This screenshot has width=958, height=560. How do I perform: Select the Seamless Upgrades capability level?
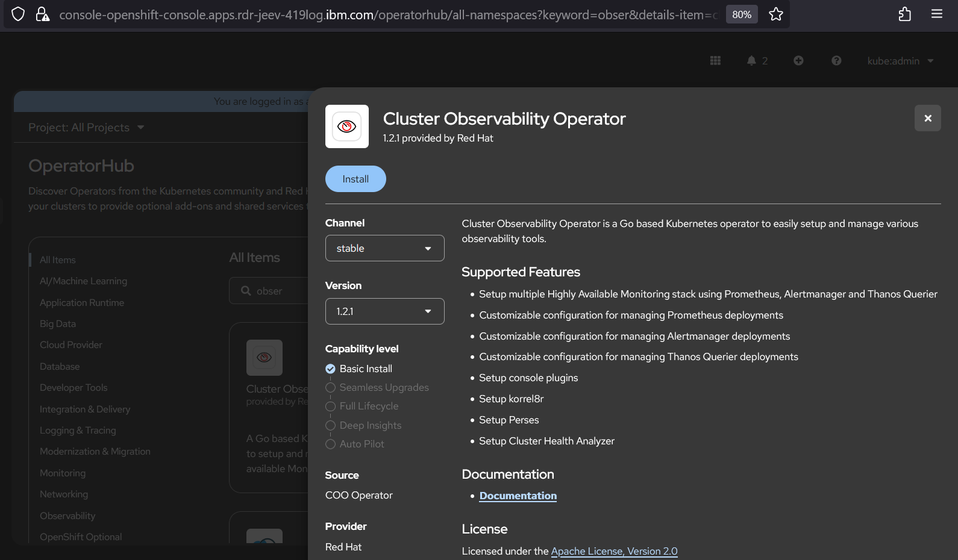[377, 387]
